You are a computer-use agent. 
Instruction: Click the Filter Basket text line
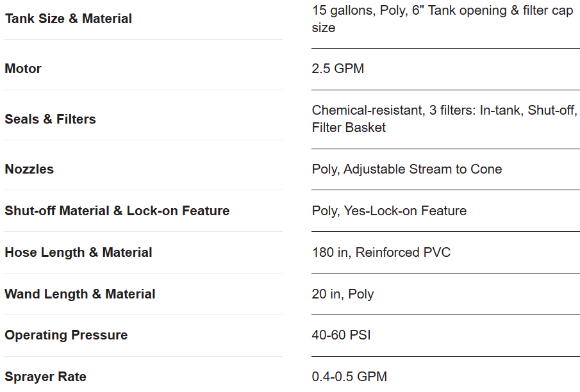click(349, 127)
